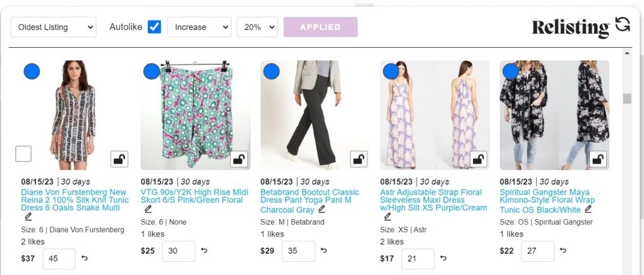Open the Oldest Listing sort dropdown

(x=53, y=27)
